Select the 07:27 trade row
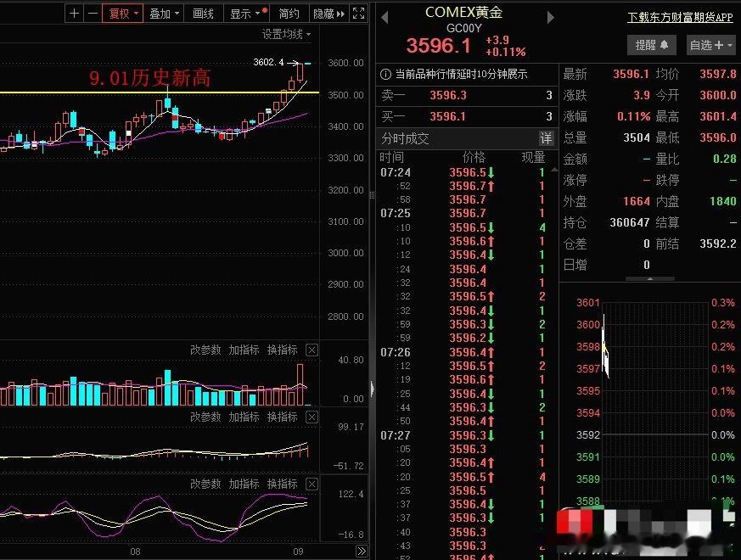Viewport: 741px width, 560px height. (x=463, y=435)
